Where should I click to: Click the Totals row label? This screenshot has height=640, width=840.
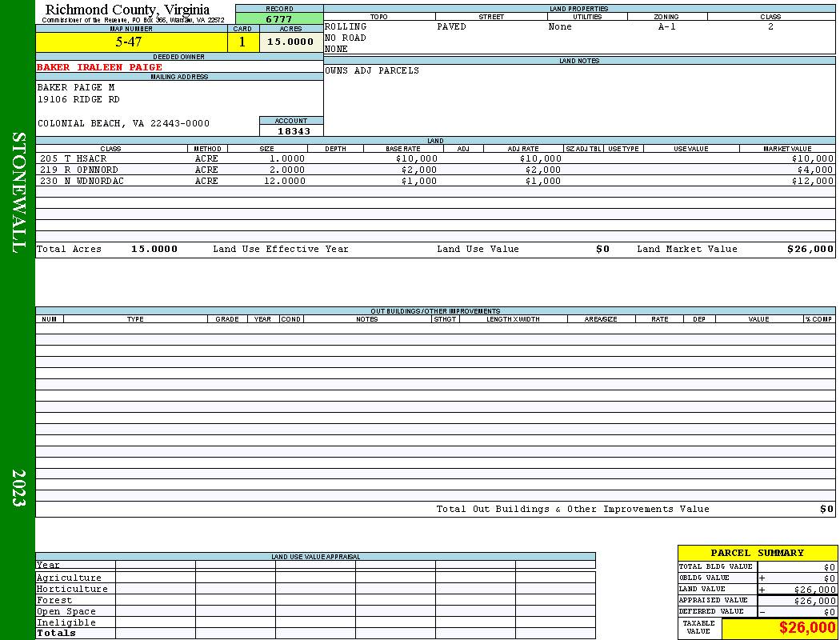coord(56,633)
